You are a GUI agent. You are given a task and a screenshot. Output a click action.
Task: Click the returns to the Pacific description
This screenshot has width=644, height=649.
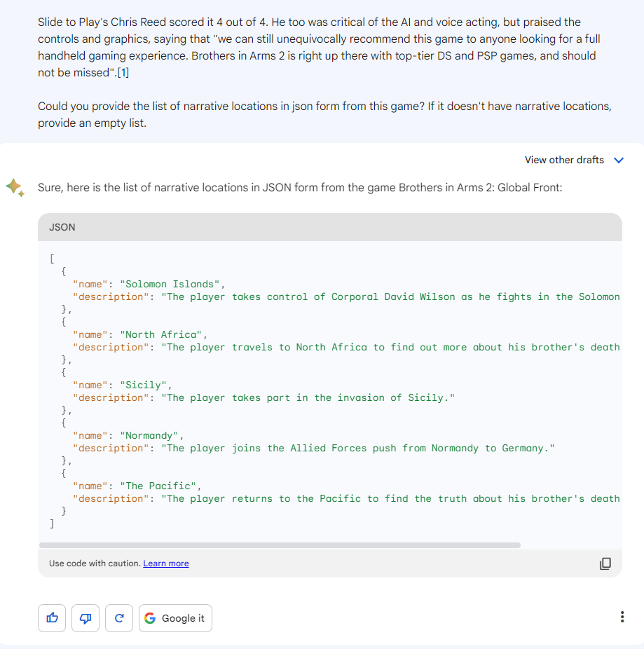[x=390, y=499]
